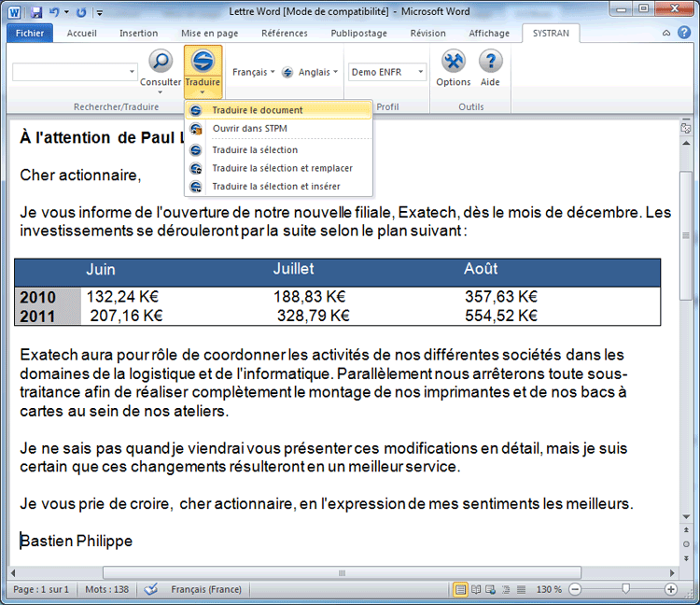This screenshot has height=605, width=700.
Task: Open the Français source language dropdown
Action: 253,72
